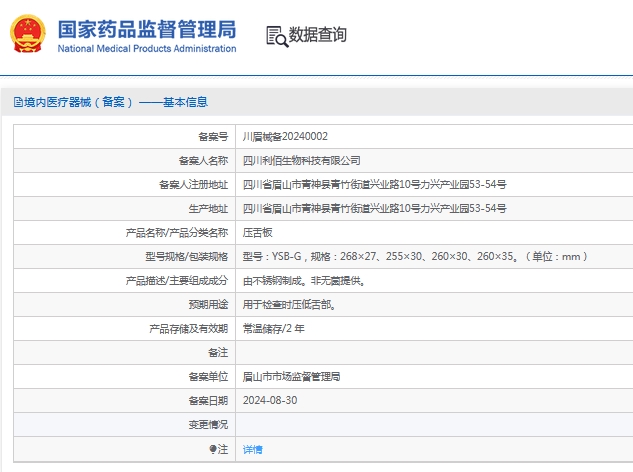Click the description 由不锈钢制成。非无菌提供。
The image size is (633, 472).
coord(304,281)
